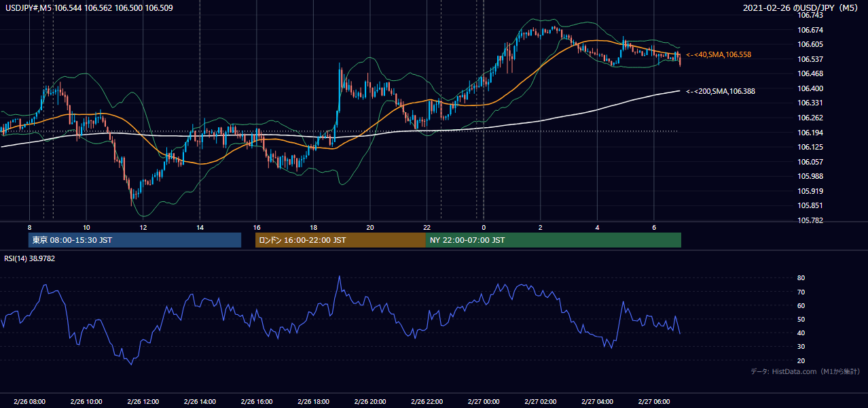Select the 200 SMA 106.388 label
The image size is (868, 408).
click(x=721, y=91)
